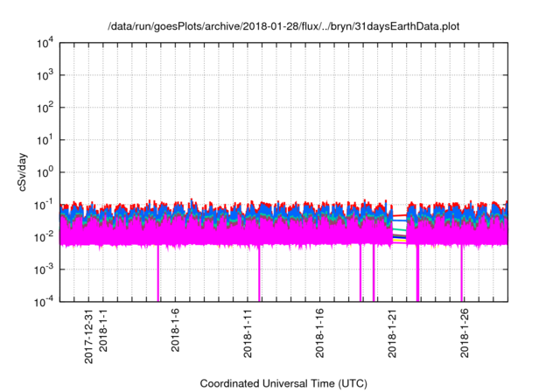Click the plot title file path
This screenshot has height=392, width=560.
click(283, 26)
